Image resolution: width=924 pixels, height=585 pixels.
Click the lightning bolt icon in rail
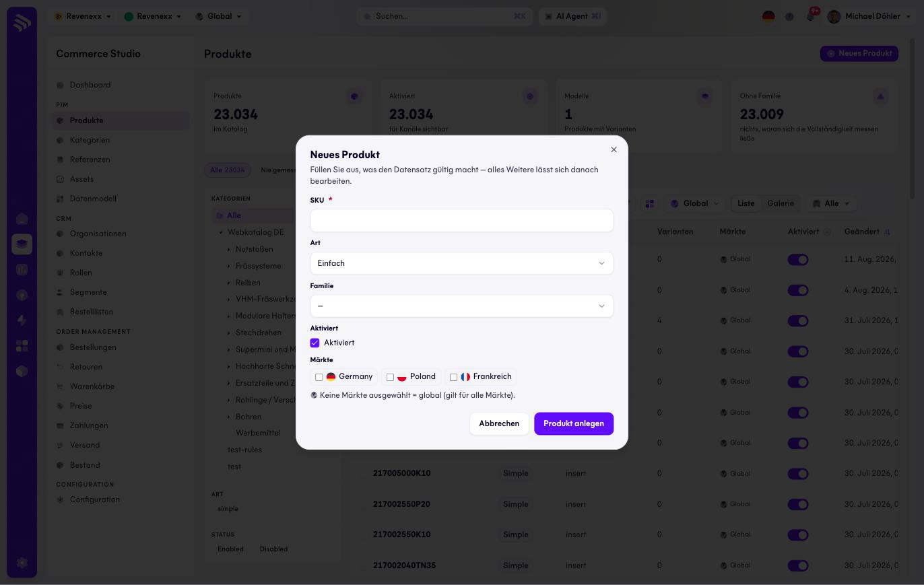(22, 320)
